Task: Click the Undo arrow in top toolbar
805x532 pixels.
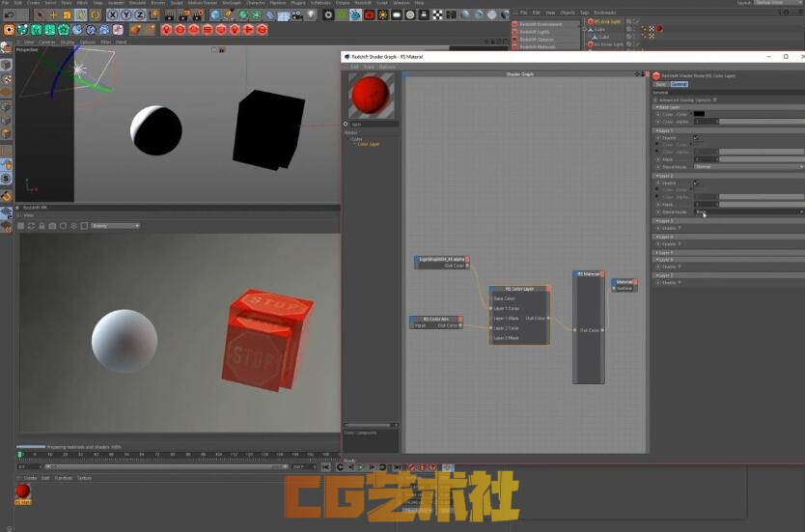Action: pos(10,14)
